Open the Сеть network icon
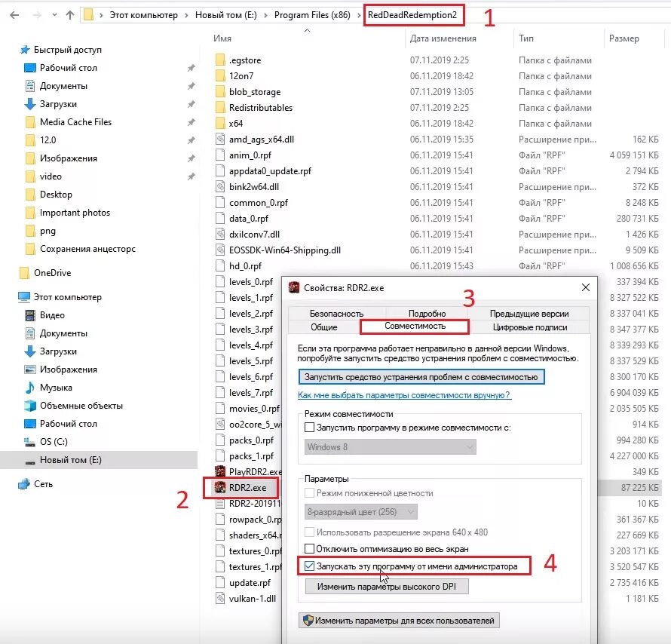 coord(24,484)
